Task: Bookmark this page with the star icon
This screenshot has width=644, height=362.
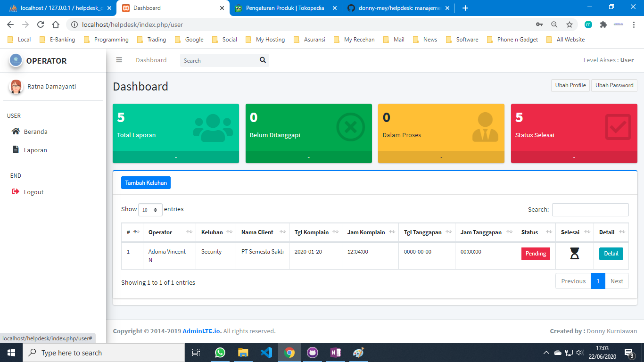Action: tap(570, 25)
